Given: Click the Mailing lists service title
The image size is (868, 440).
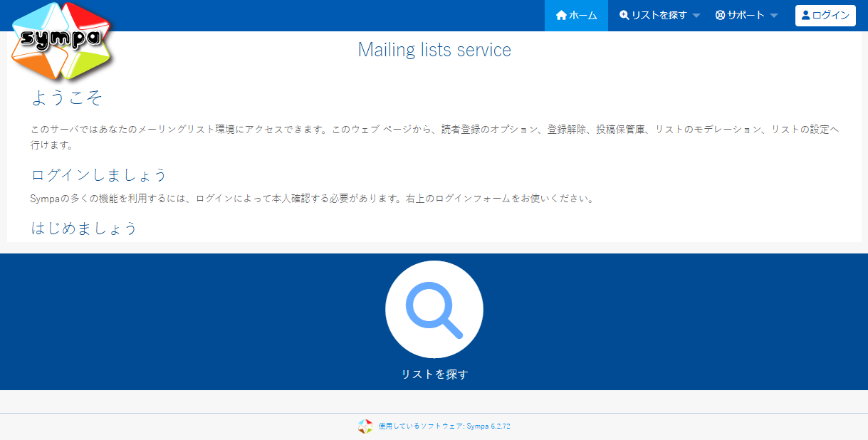Looking at the screenshot, I should [434, 50].
